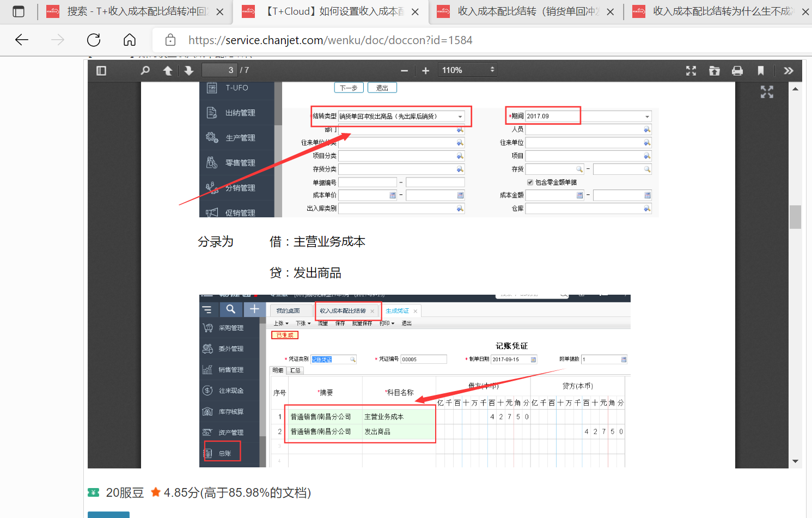Click the browser forward arrow
Viewport: 812px width, 518px height.
click(x=58, y=40)
